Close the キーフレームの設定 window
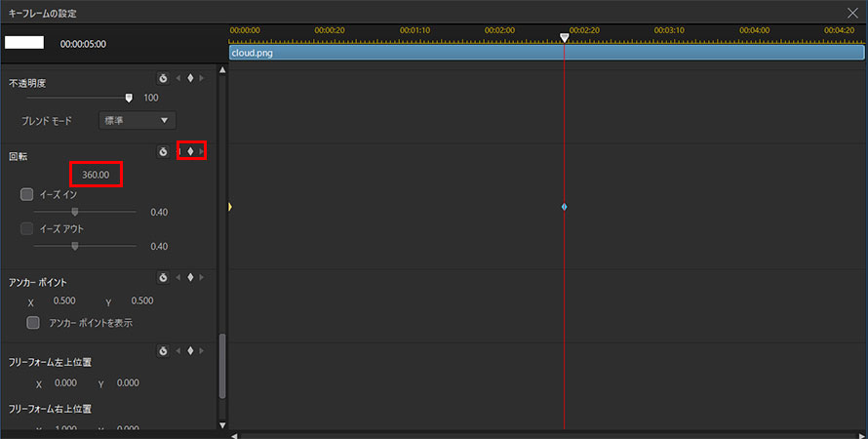Screen dimensions: 868x439 click(x=852, y=13)
